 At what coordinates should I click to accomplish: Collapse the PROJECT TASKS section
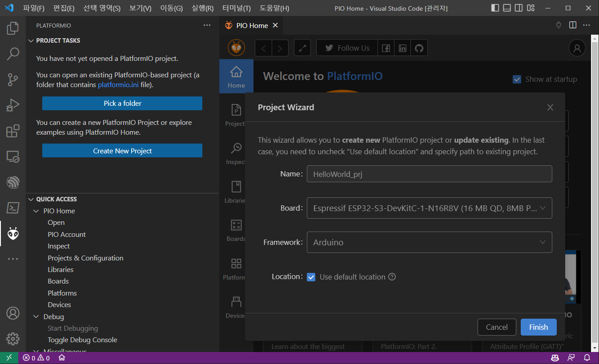tap(58, 40)
